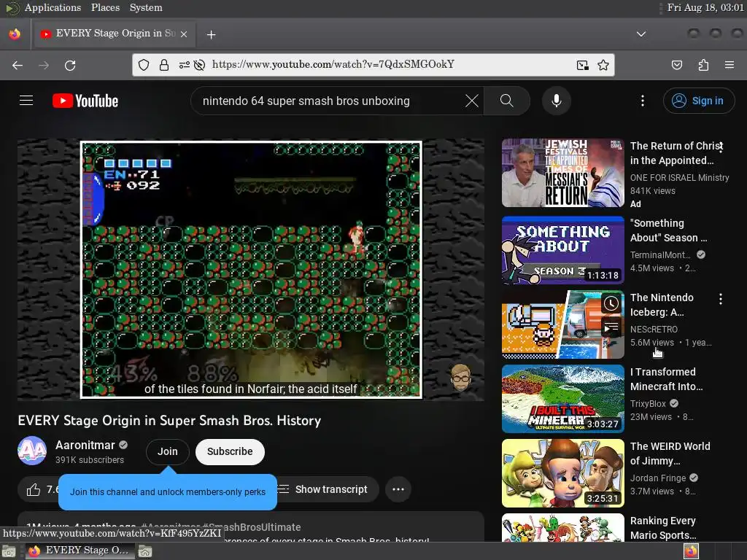Screen dimensions: 747x560
Task: Open the Places menu
Action: [x=105, y=7]
